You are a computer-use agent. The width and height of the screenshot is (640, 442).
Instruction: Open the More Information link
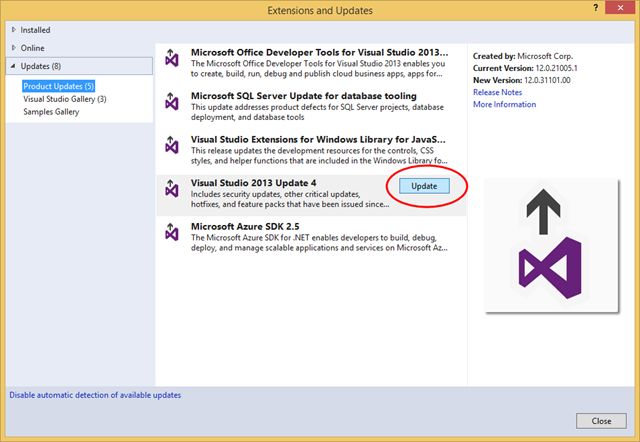[504, 104]
